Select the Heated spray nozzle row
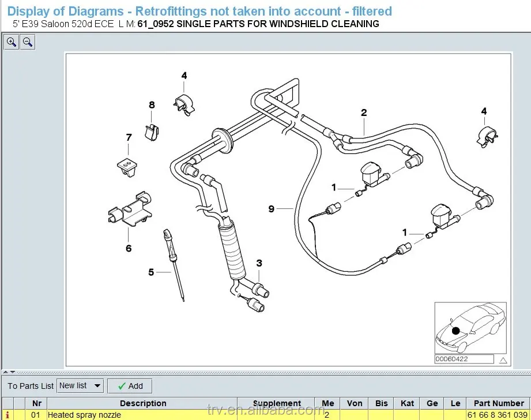Screen dimensions: 531x420 coord(265,415)
